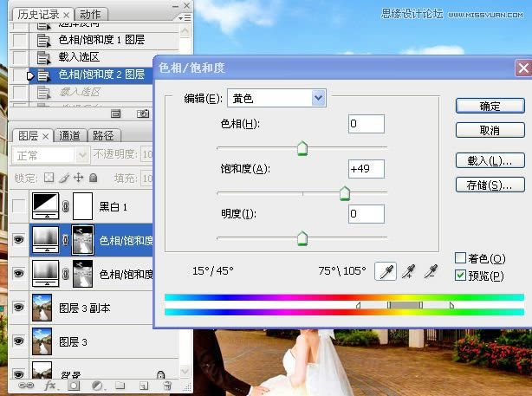Pick the subtract-from-sample eyedropper (minus)

pyautogui.click(x=431, y=272)
